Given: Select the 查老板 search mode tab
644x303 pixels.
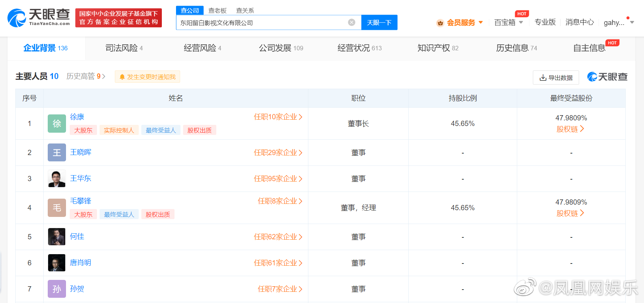Looking at the screenshot, I should click(217, 10).
